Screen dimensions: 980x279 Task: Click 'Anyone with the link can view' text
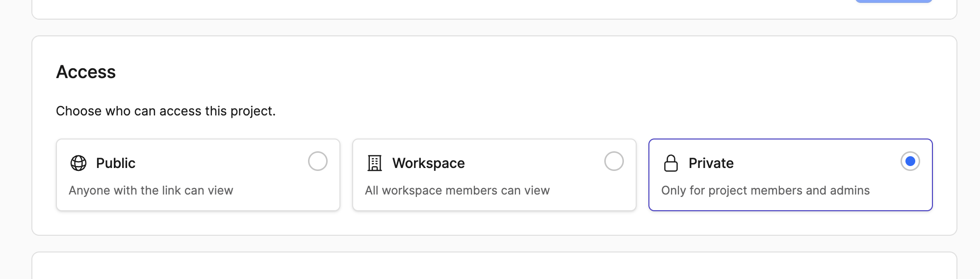pyautogui.click(x=151, y=191)
